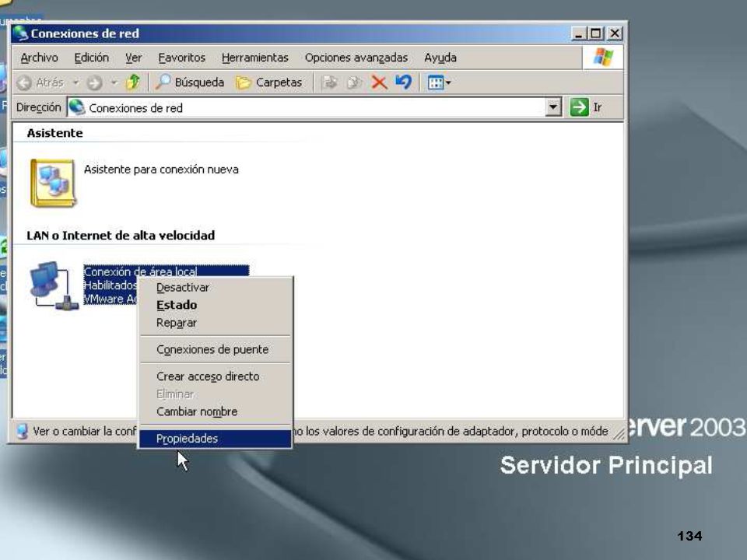The width and height of the screenshot is (747, 560).
Task: Expand the forward history dropdown arrow
Action: click(114, 83)
